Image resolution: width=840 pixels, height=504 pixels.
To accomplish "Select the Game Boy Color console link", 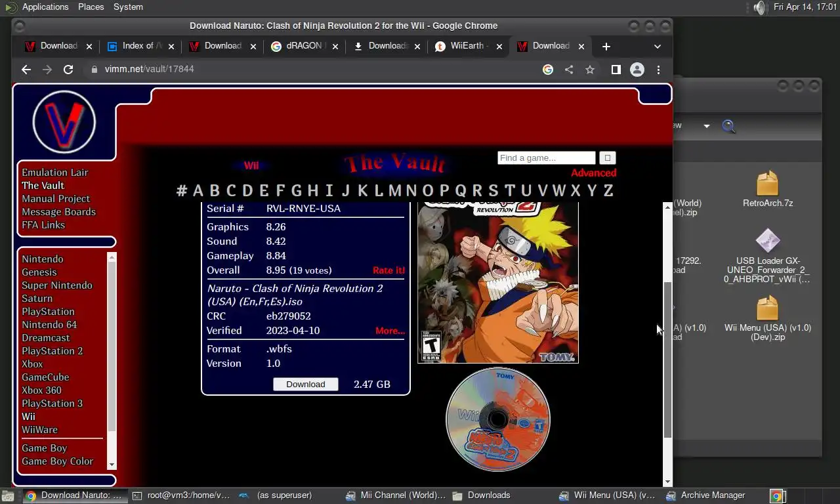I will [57, 461].
